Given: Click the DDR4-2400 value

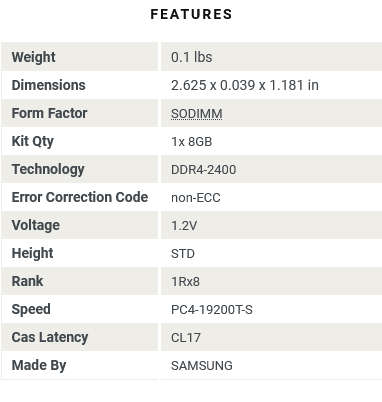Looking at the screenshot, I should coord(204,170).
